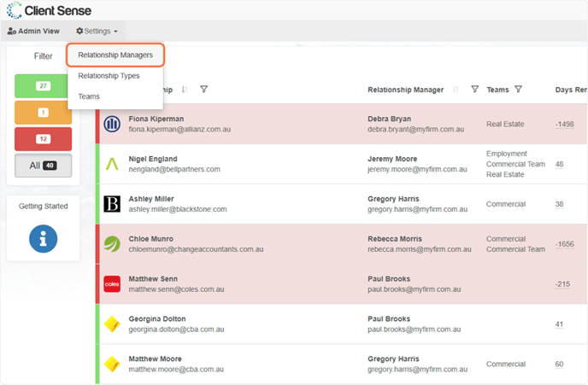Open Fiona Kiperman's relationship
This screenshot has width=588, height=385.
pyautogui.click(x=156, y=119)
